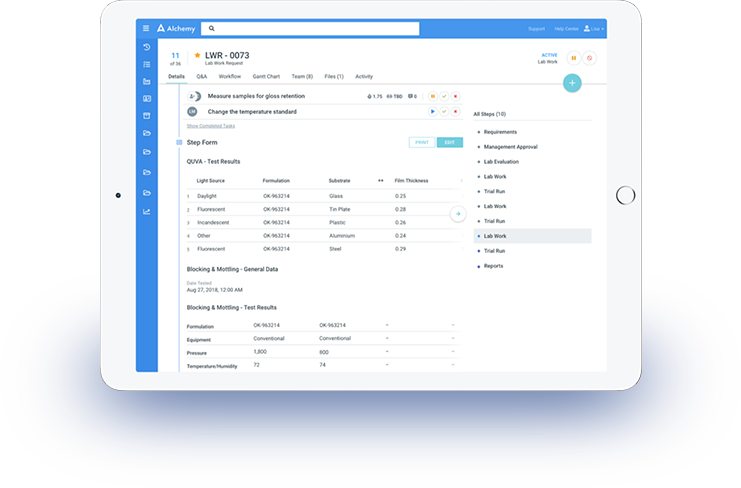Click the 0.29 film thickness value
741x488 pixels.
400,249
